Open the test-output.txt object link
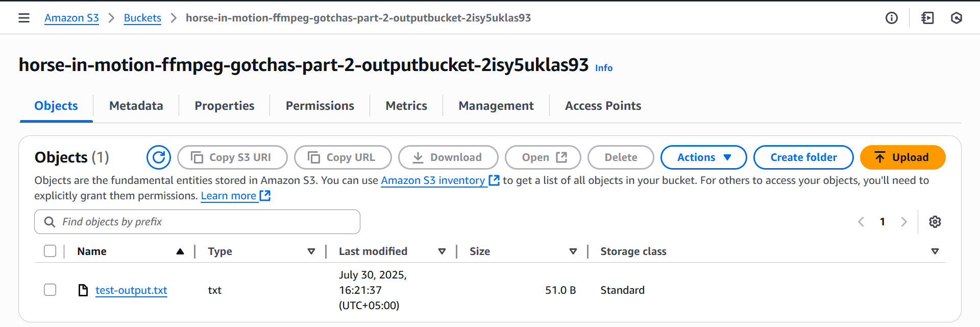 click(x=131, y=290)
